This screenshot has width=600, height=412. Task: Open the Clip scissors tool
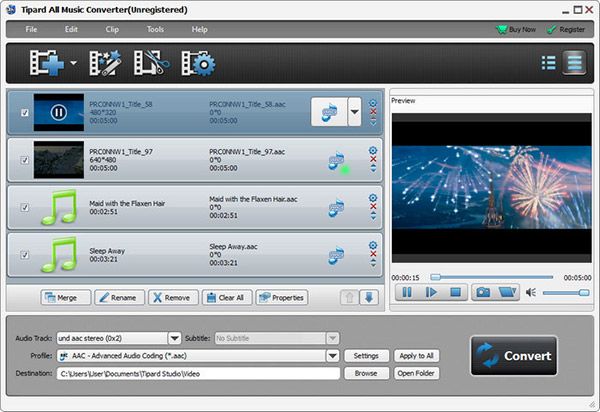(152, 62)
